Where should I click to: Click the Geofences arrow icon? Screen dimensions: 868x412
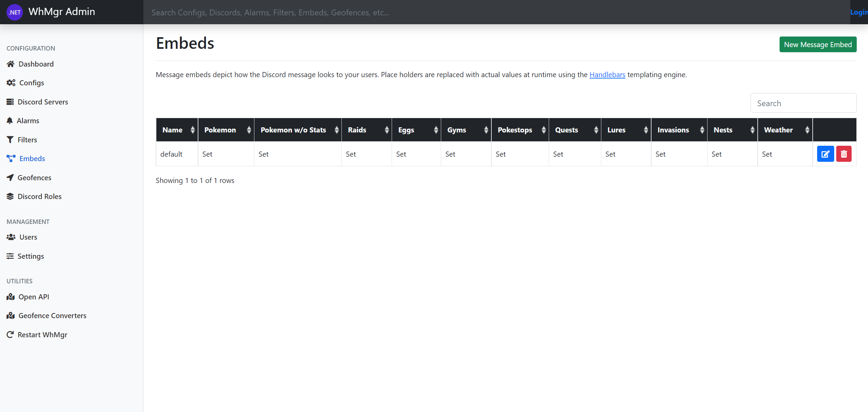click(x=10, y=177)
